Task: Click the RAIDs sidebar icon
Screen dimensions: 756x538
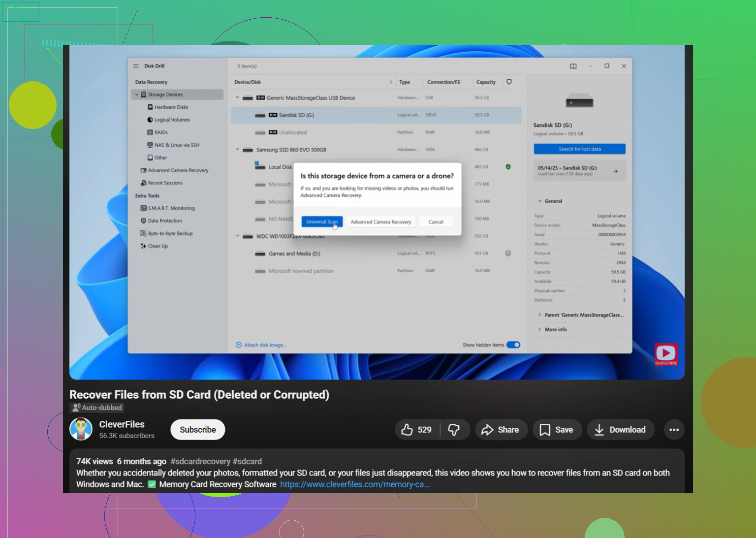Action: (x=150, y=132)
